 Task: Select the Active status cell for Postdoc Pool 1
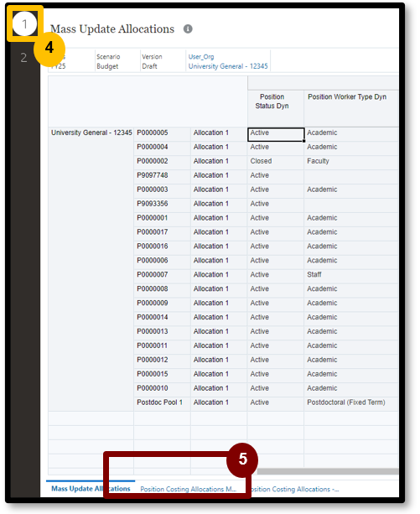tap(276, 402)
